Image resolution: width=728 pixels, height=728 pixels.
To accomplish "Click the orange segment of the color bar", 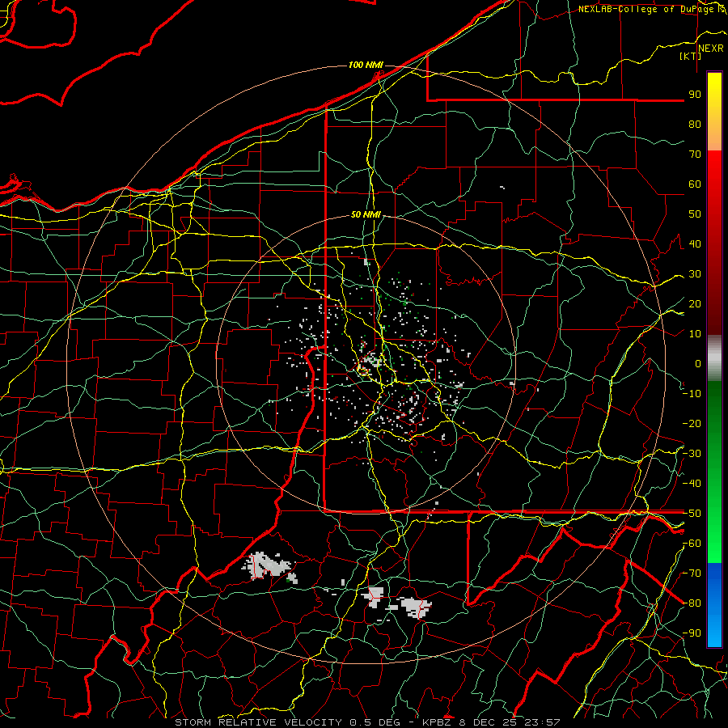I will coord(714,137).
